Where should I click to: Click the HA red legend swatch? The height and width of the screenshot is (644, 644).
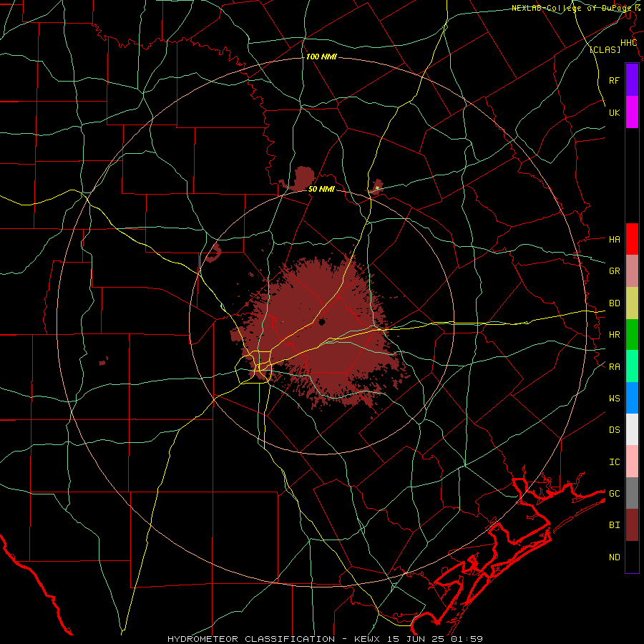[632, 239]
